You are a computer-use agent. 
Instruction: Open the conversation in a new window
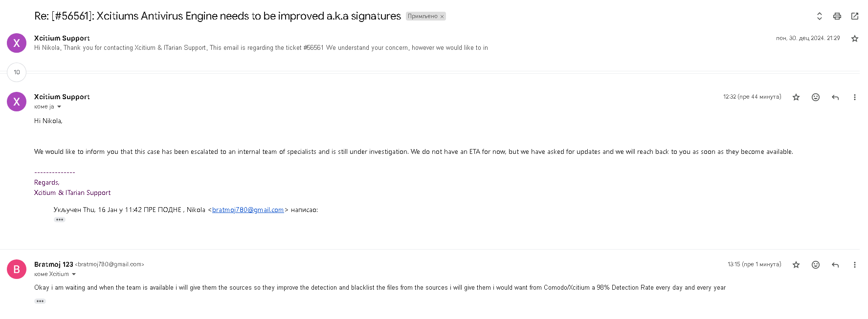point(855,16)
